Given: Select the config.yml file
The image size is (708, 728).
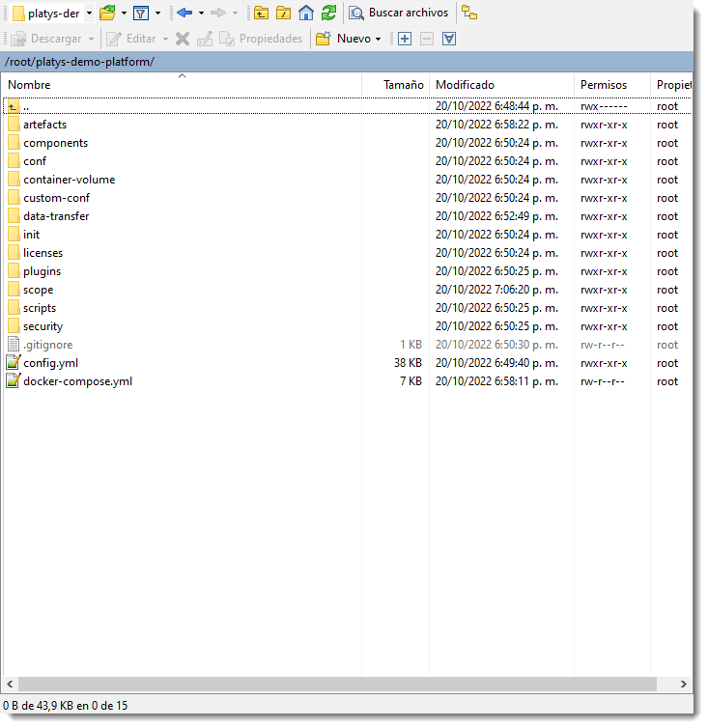Looking at the screenshot, I should click(x=50, y=363).
